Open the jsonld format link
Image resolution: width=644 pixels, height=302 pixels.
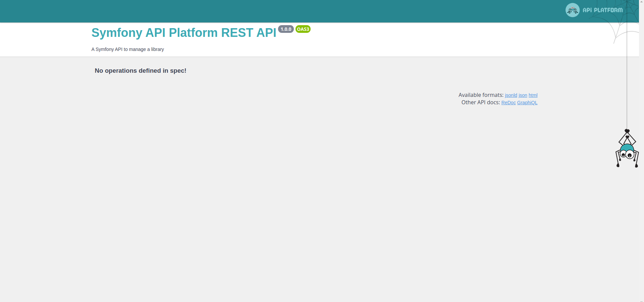pyautogui.click(x=511, y=95)
